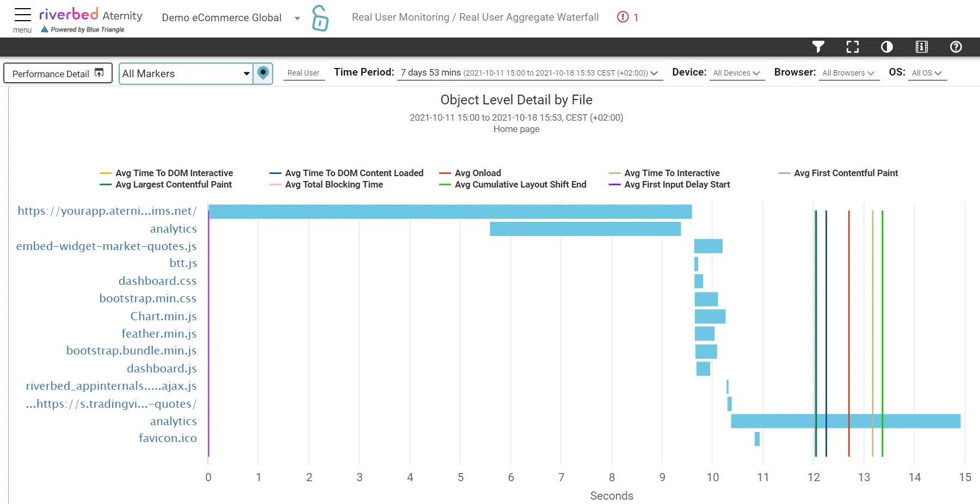Click the filmstrip icon in the toolbar
Screen dimensions: 980x504
[921, 47]
